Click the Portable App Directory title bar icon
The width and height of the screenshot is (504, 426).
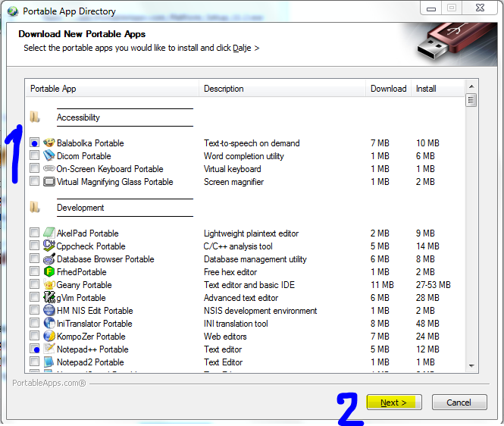(13, 11)
